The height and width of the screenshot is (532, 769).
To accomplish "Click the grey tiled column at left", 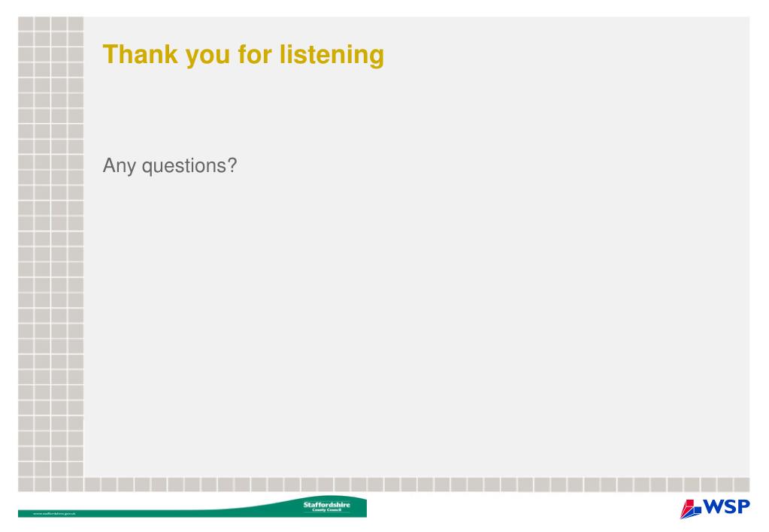I will (x=50, y=246).
